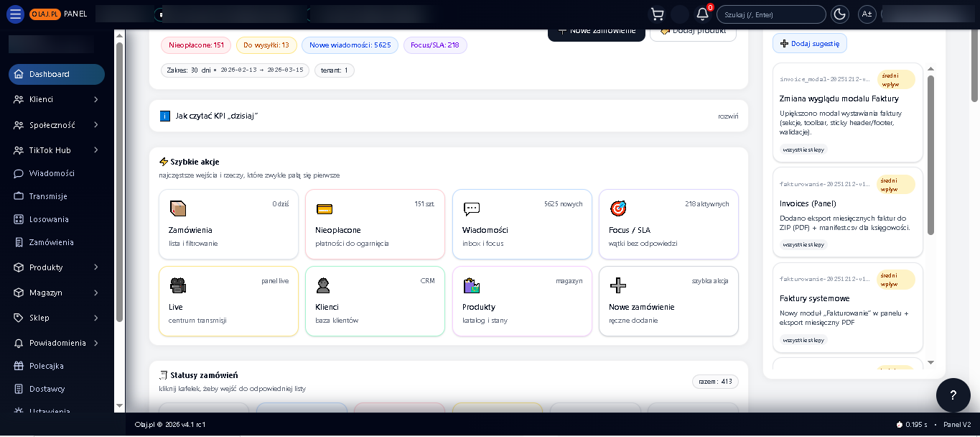Toggle dark mode moon button

[x=839, y=14]
